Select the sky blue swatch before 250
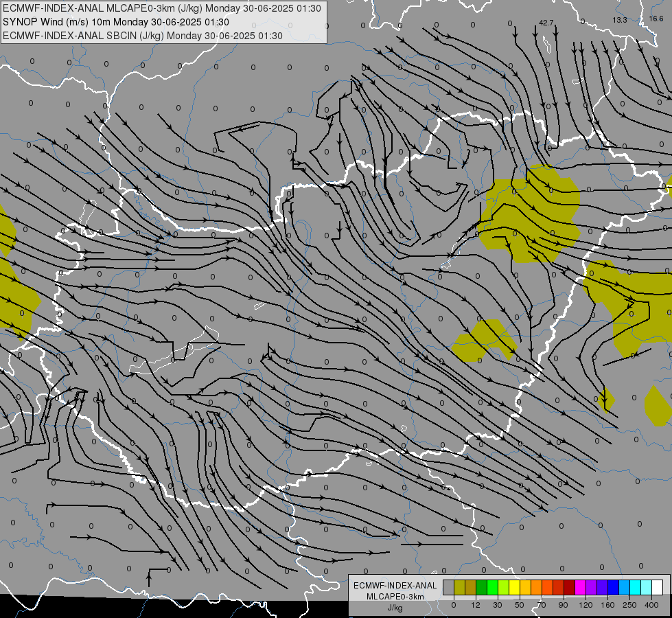Viewport: 672px width, 618px height. (x=624, y=587)
